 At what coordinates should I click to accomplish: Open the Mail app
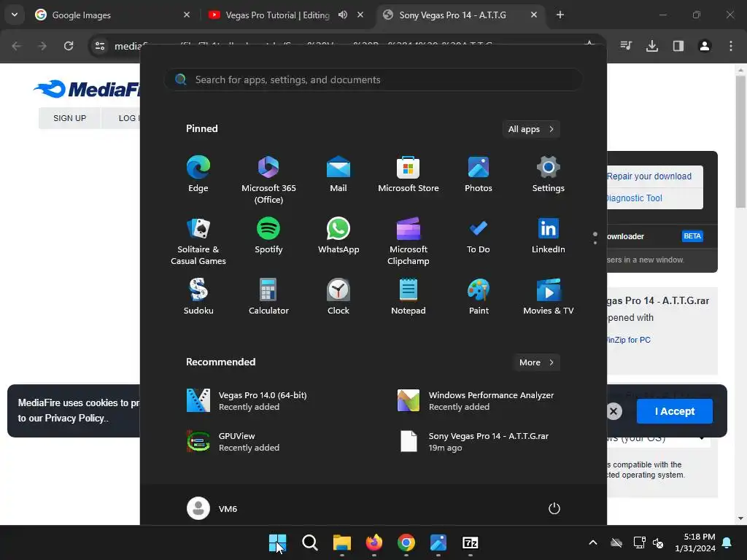click(338, 174)
